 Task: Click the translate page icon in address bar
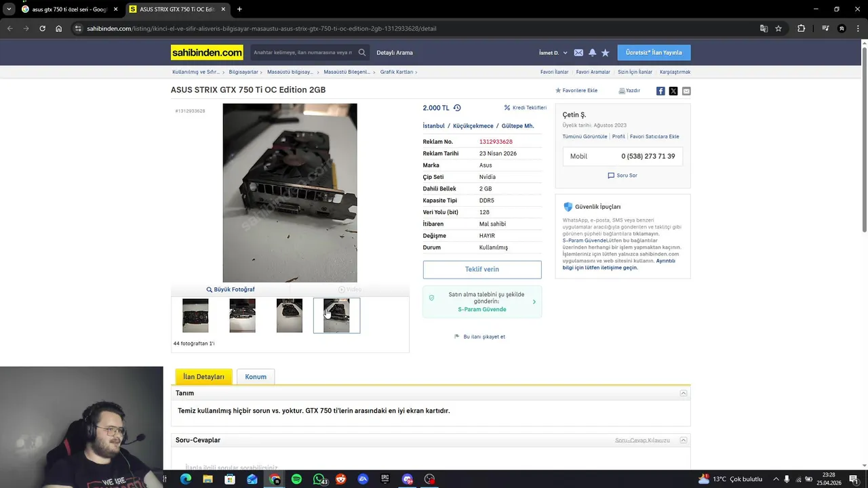764,28
